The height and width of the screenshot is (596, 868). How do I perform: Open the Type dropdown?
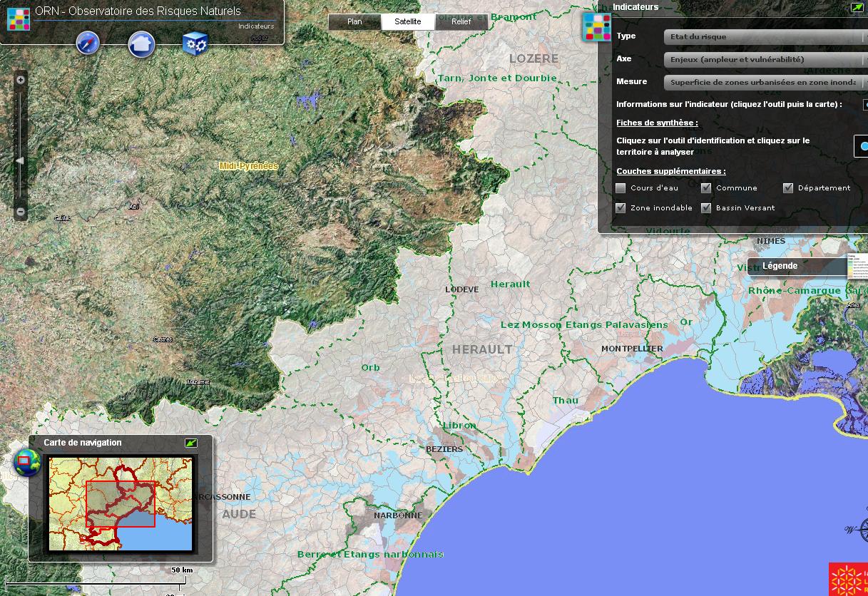(765, 37)
